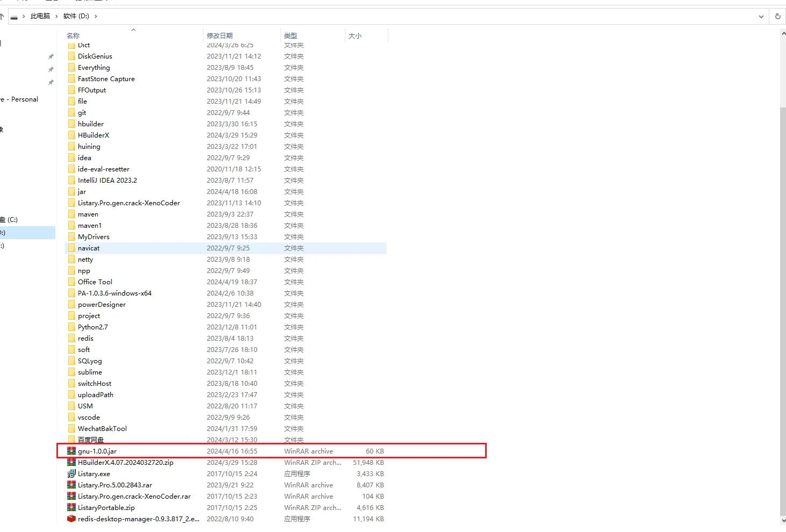
Task: Click 此电脑 in the breadcrumb path
Action: coord(40,16)
